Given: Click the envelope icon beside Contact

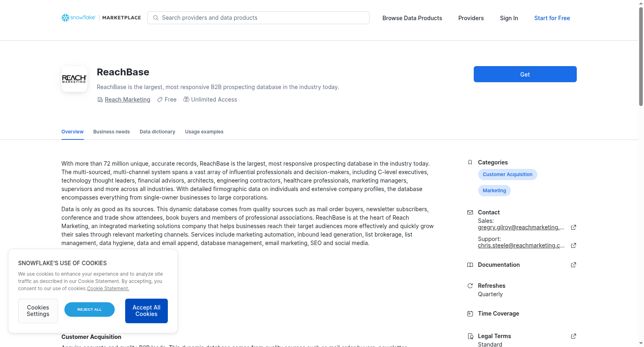Looking at the screenshot, I should (470, 212).
